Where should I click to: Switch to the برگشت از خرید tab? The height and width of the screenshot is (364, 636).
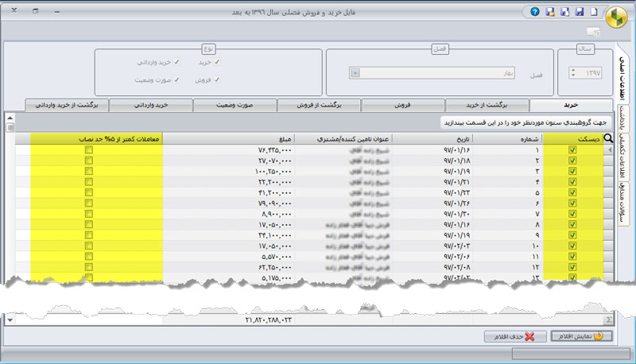(x=487, y=105)
